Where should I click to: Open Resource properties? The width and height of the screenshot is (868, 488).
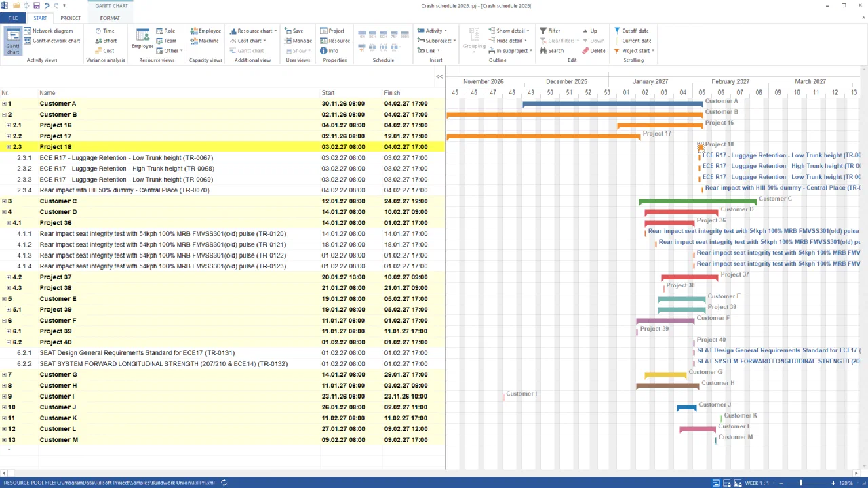pos(335,41)
